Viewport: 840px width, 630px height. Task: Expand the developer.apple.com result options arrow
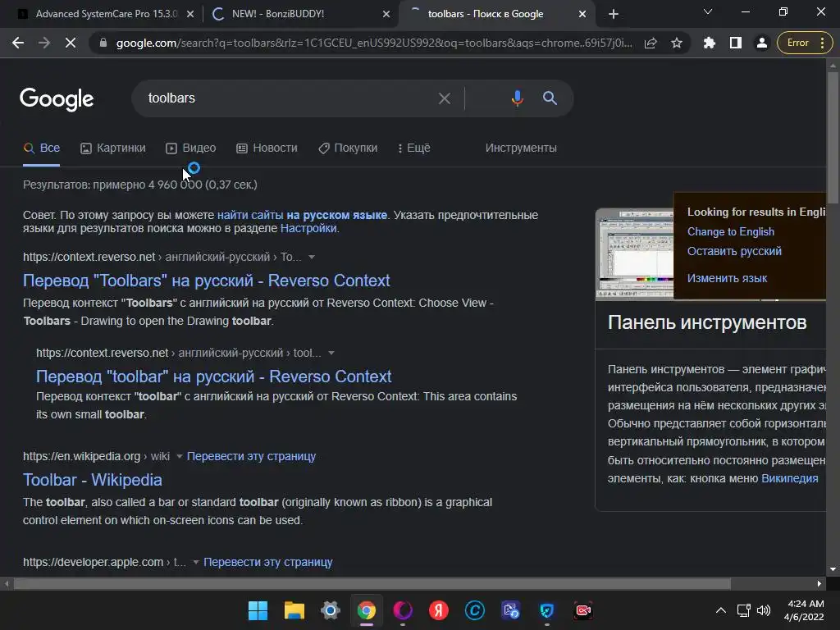click(196, 562)
